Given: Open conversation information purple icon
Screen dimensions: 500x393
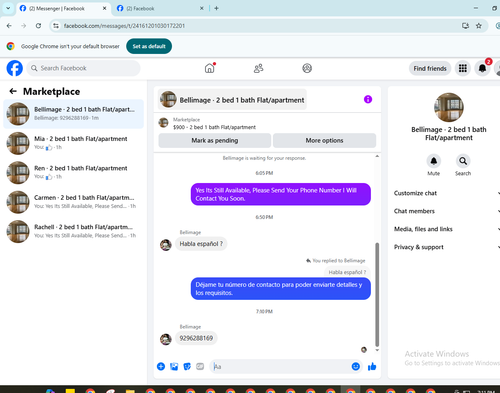Looking at the screenshot, I should [368, 99].
